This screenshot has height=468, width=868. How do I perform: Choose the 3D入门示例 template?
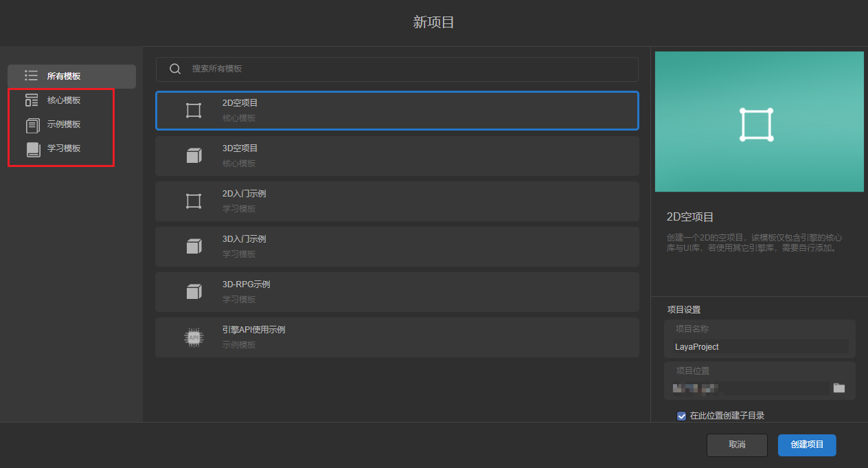click(397, 247)
